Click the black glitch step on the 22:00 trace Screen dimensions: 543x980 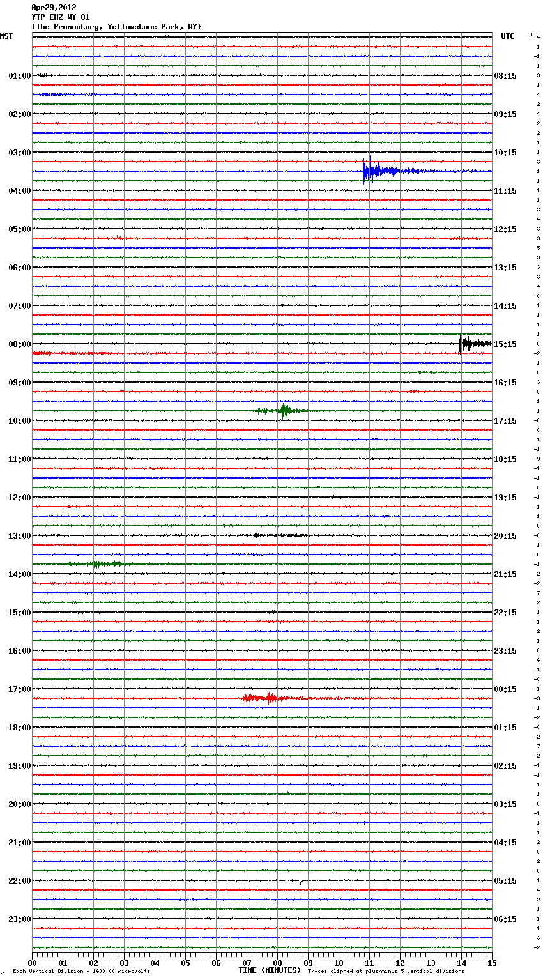(x=301, y=882)
